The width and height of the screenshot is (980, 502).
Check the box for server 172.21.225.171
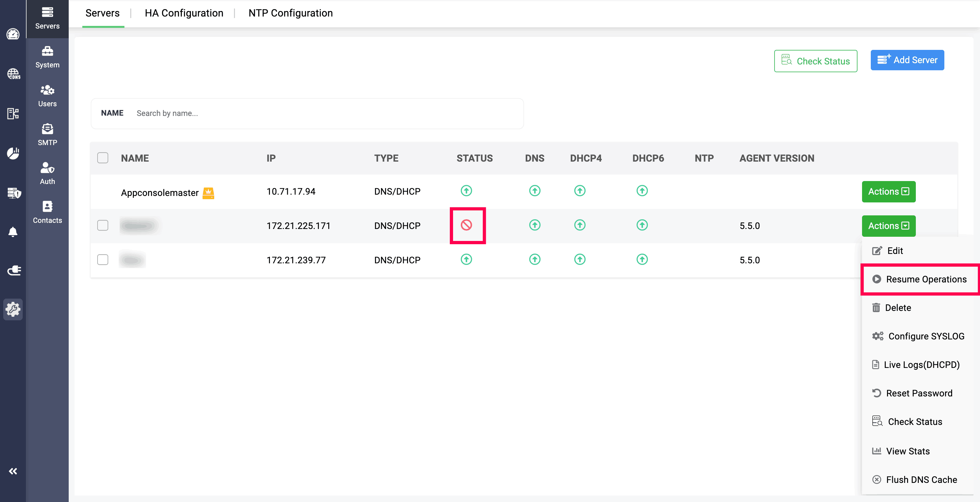tap(103, 225)
